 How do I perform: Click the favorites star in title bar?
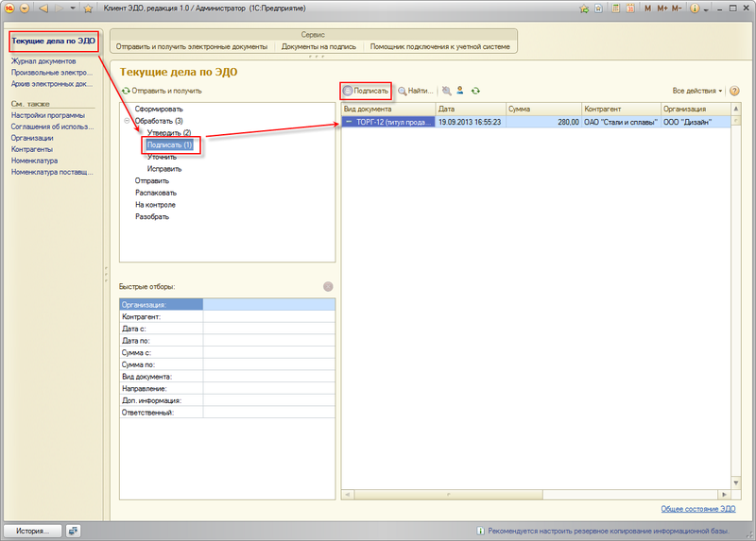point(88,8)
